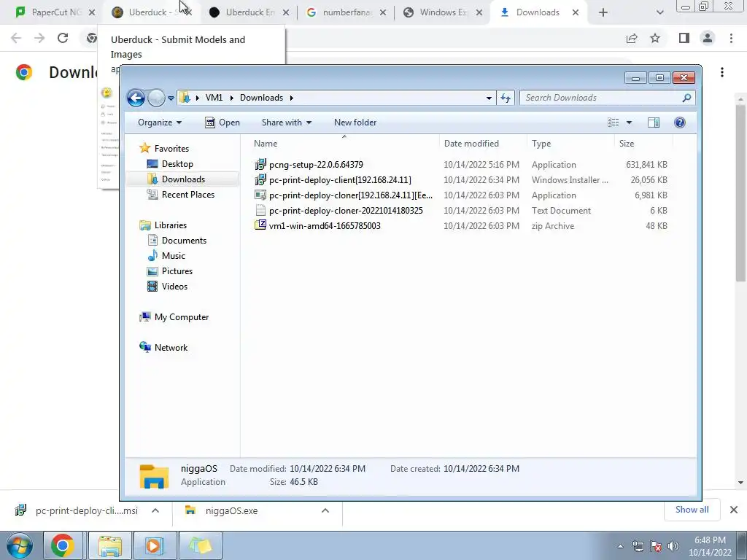This screenshot has width=747, height=560.
Task: Select pc-print-deploy-client[192.168.24.11] file icon
Action: [260, 180]
